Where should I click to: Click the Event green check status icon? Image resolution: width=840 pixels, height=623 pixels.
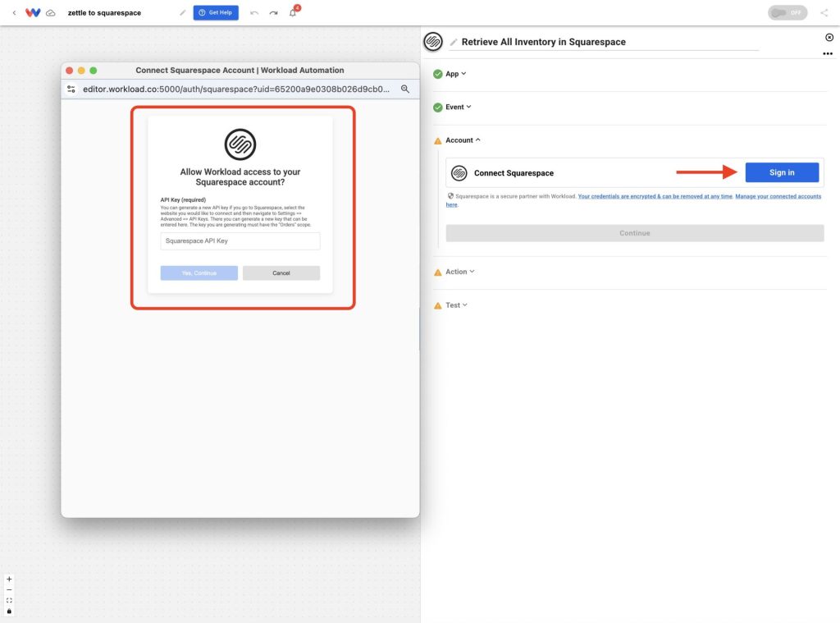438,108
